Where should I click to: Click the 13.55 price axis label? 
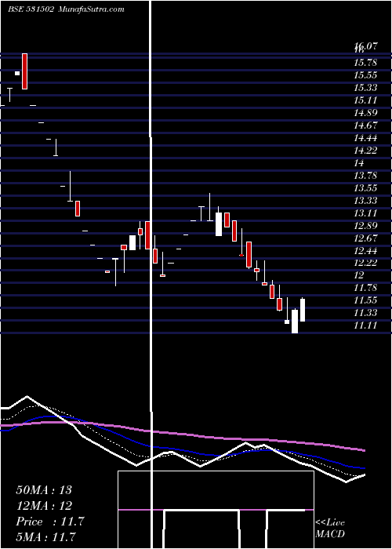[x=365, y=188]
